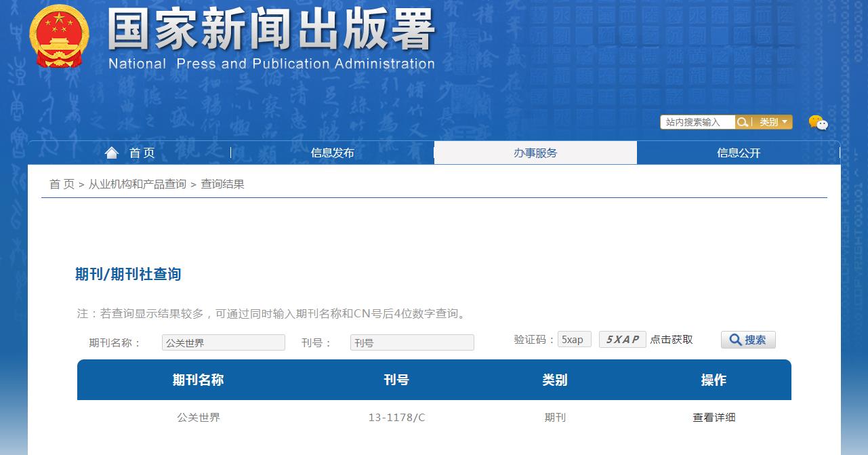Click the 验证码 input showing 5xap
Image resolution: width=868 pixels, height=455 pixels.
(x=574, y=339)
